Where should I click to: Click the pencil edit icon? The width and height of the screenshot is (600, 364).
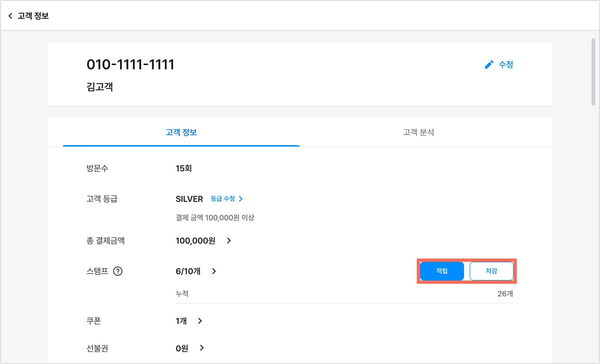[x=489, y=64]
